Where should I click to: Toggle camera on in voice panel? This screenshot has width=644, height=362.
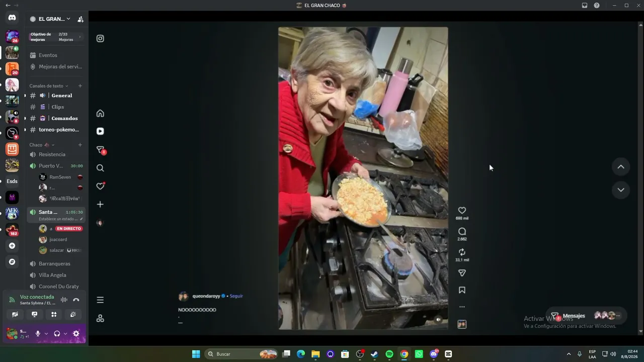[15, 314]
